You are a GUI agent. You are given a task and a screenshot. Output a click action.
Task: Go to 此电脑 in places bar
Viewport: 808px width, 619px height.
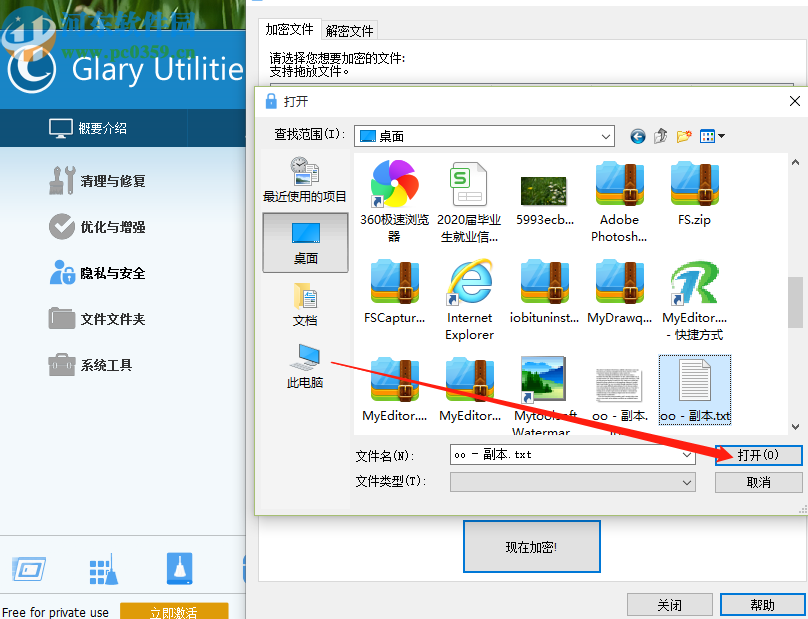pos(305,366)
